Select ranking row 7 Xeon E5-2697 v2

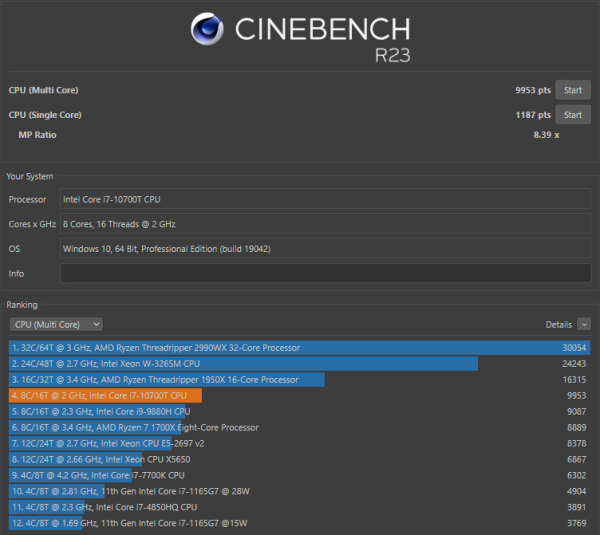(300, 443)
